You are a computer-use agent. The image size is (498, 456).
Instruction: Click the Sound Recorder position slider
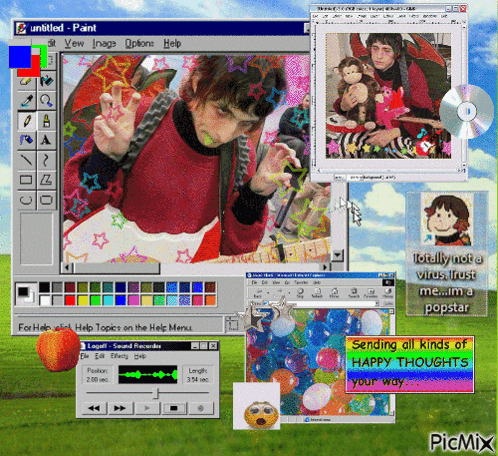(157, 393)
